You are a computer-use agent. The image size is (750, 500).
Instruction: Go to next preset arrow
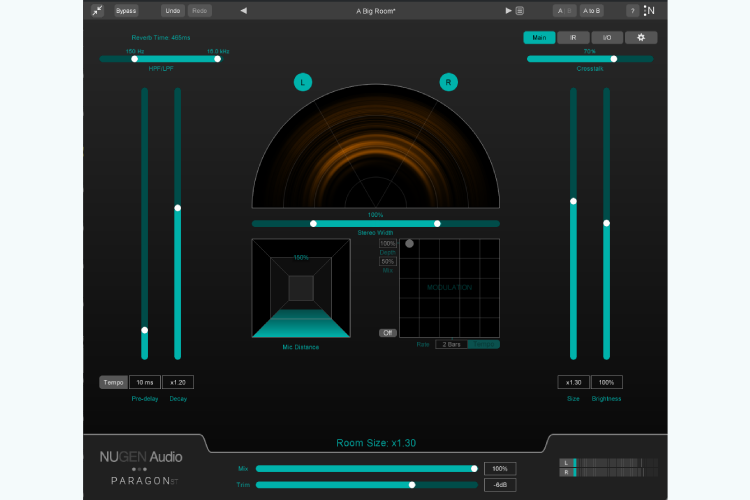pos(508,11)
